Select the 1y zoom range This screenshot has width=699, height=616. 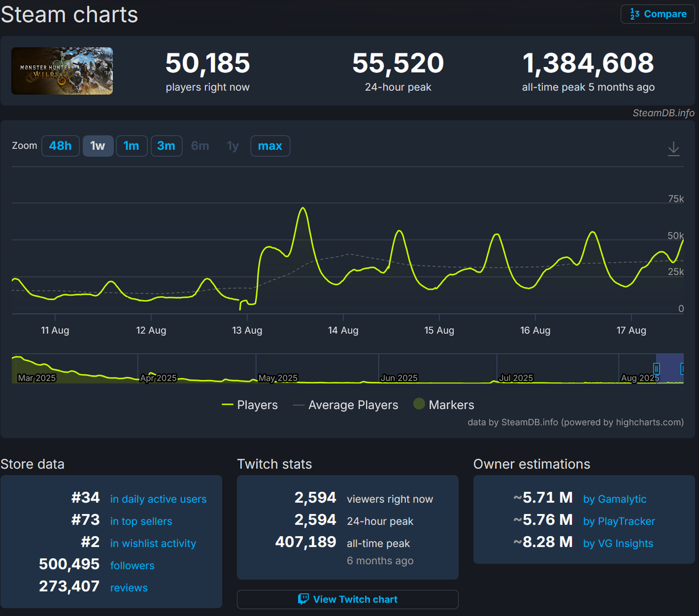(x=233, y=146)
